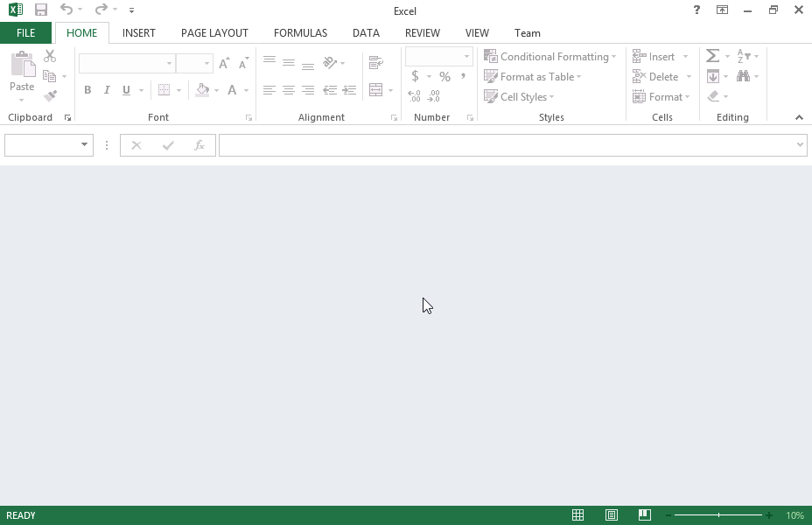Screen dimensions: 812x525
Task: Click the Cut scissors icon
Action: point(50,56)
